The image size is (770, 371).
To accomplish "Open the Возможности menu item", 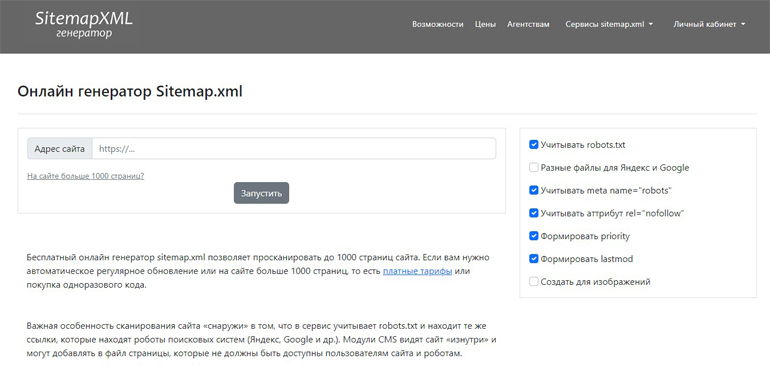I will [x=438, y=24].
